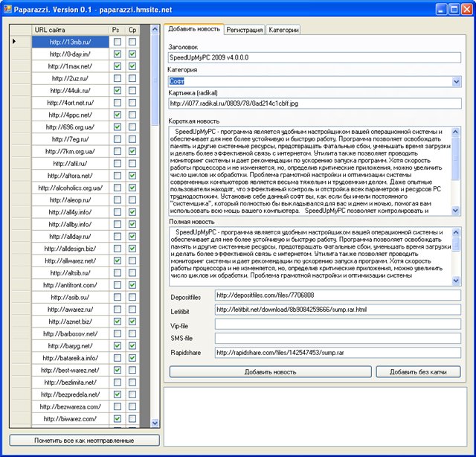
Task: Uncheck the Ps checkbox for http://allwarez.net/
Action: [118, 261]
